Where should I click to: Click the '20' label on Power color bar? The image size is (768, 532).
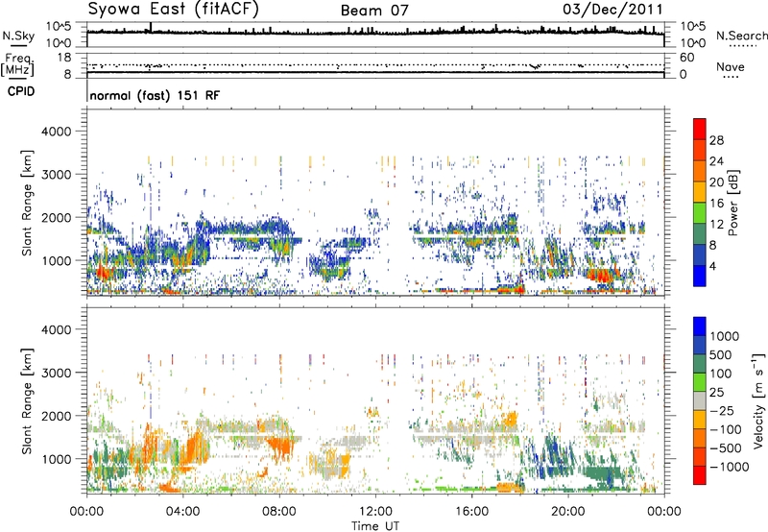[716, 182]
